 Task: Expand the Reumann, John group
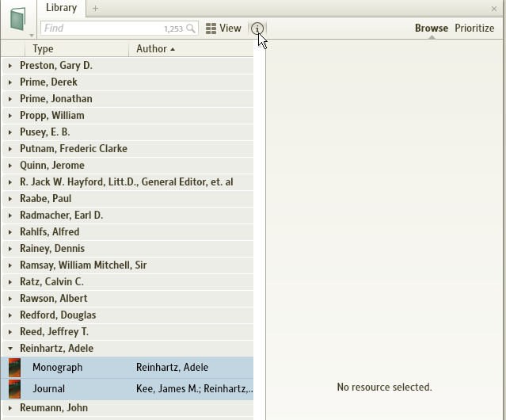(x=10, y=408)
